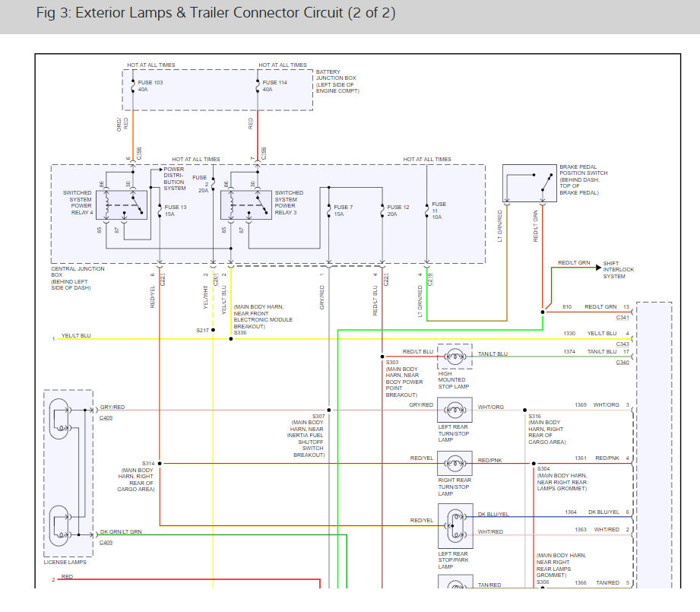Click circuit number '1369'
700x612 pixels.
pos(581,405)
